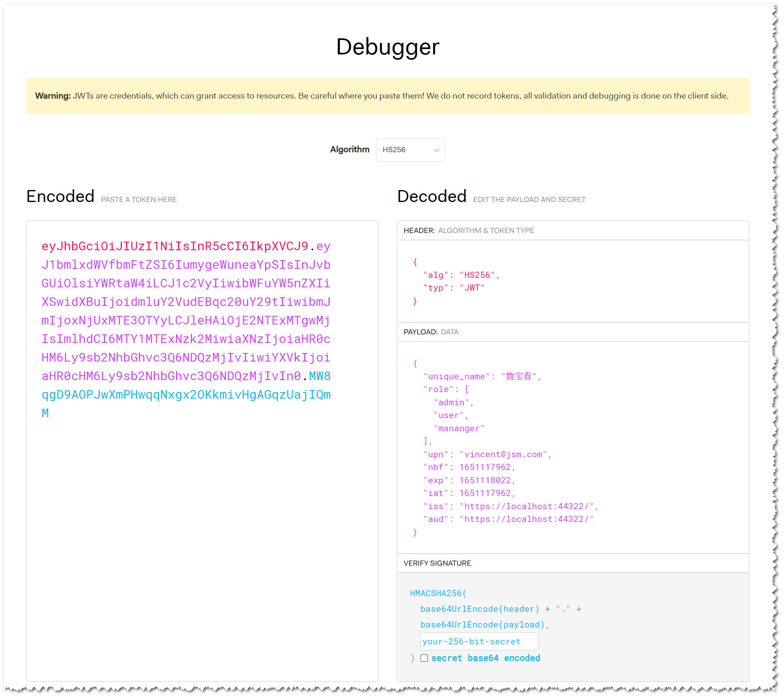Click the "admin" role entry in payload
The image size is (784, 698).
pos(453,402)
